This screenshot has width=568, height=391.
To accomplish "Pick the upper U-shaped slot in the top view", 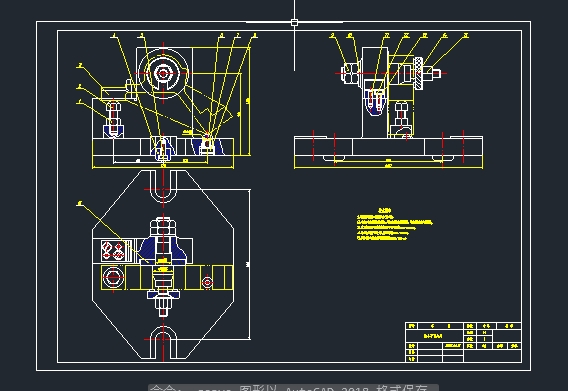I will pyautogui.click(x=163, y=187).
